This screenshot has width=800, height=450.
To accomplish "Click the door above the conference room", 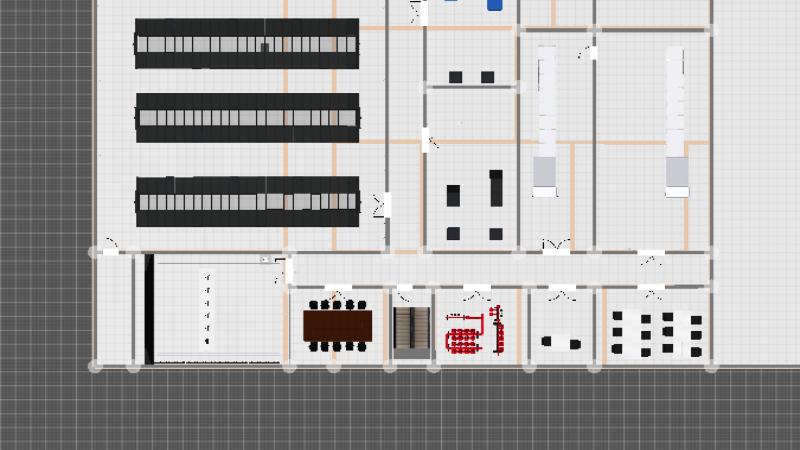I will pyautogui.click(x=336, y=296).
